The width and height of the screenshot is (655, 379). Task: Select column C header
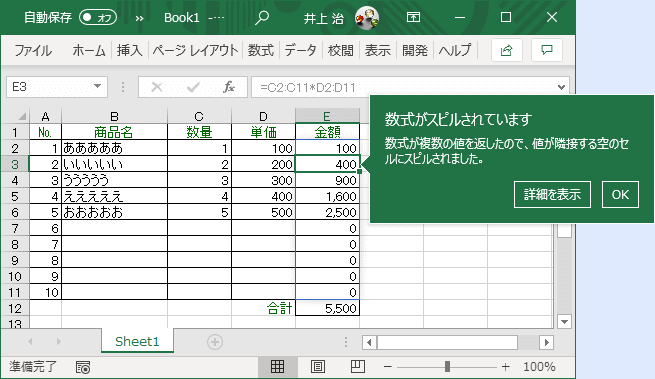[199, 116]
